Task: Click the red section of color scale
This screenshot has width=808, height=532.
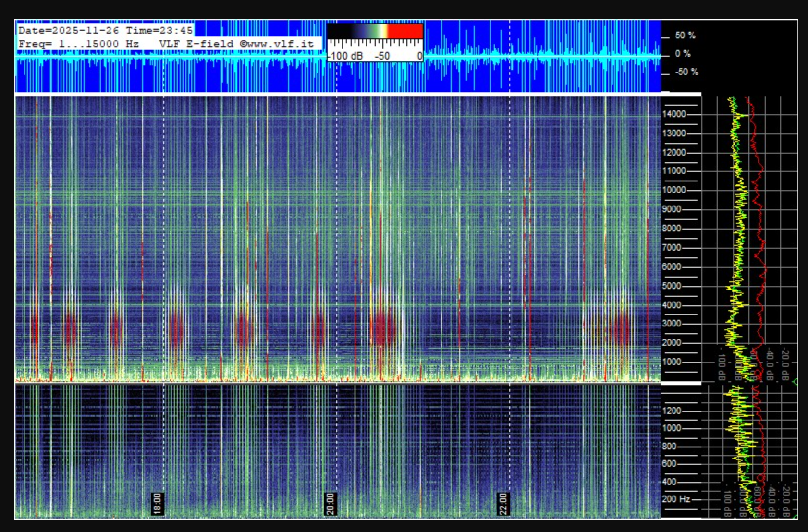Action: click(x=406, y=31)
